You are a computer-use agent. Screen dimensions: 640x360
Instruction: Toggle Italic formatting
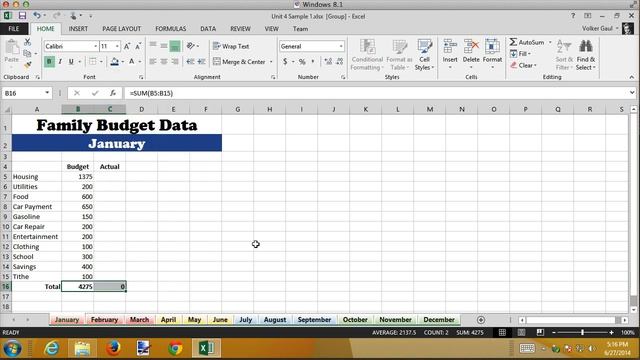coord(60,62)
